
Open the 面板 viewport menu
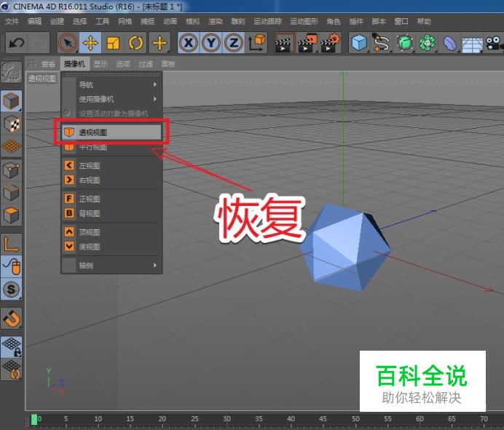point(168,64)
